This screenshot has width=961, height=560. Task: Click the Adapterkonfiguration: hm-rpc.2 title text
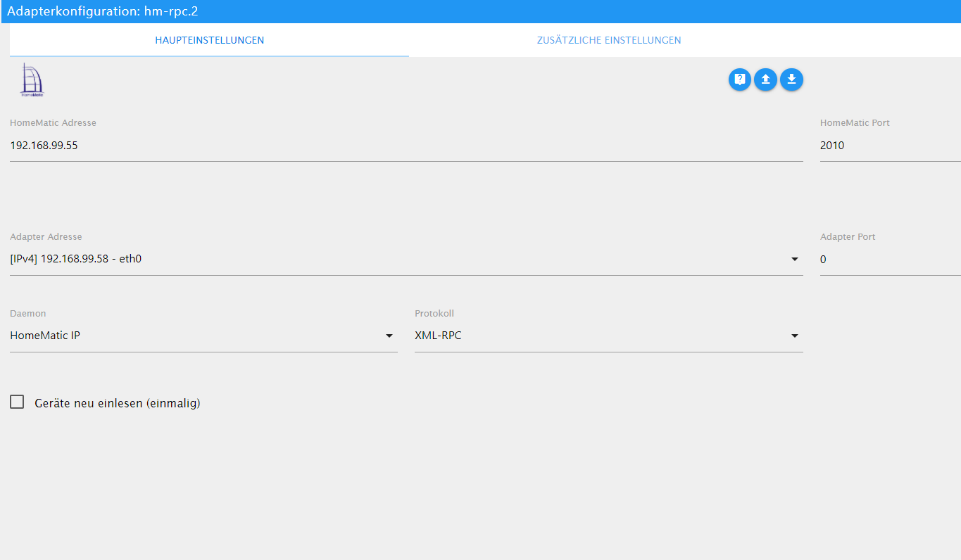tap(103, 11)
